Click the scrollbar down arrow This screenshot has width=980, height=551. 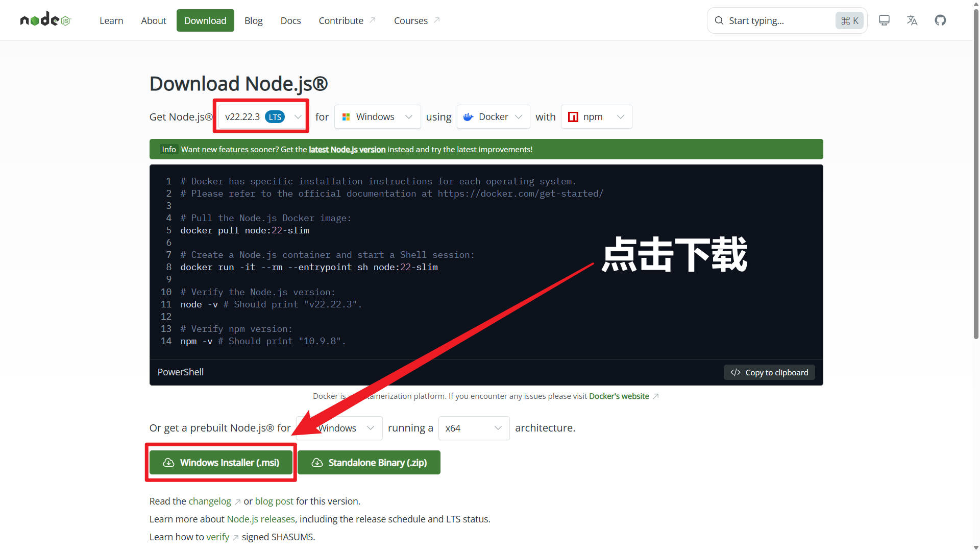pos(976,547)
